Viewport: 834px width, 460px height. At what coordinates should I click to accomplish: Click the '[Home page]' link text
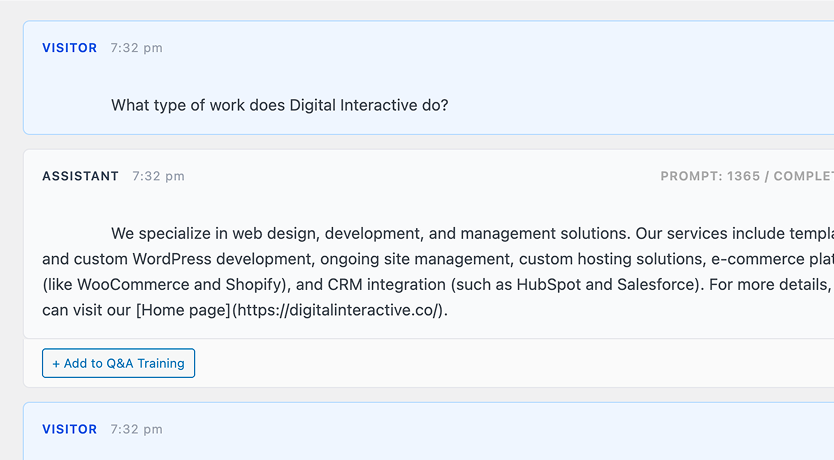(183, 310)
